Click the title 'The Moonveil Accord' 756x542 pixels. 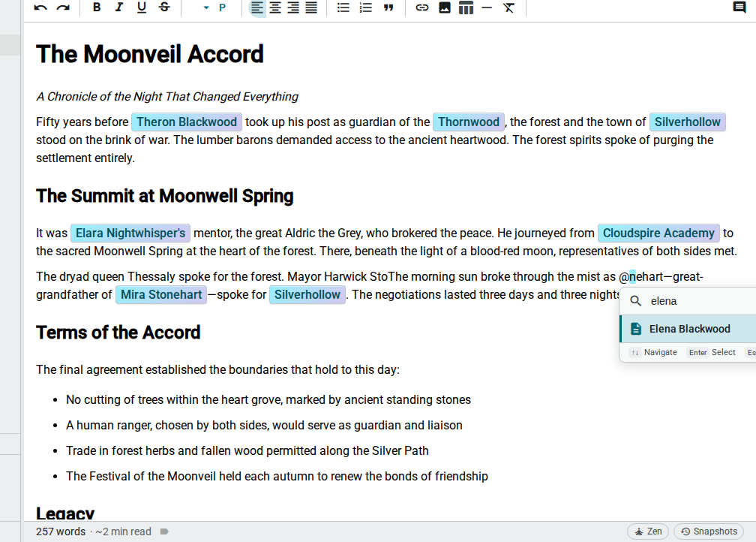coord(150,54)
